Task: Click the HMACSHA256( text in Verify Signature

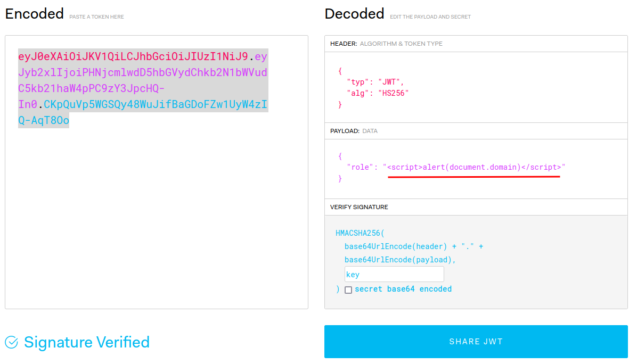Action: 360,233
